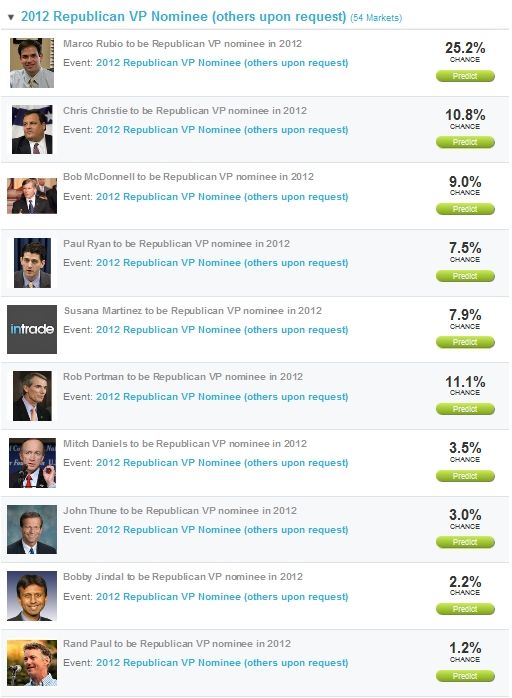Predict on the Marco Rubio market
This screenshot has height=698, width=512.
click(465, 76)
